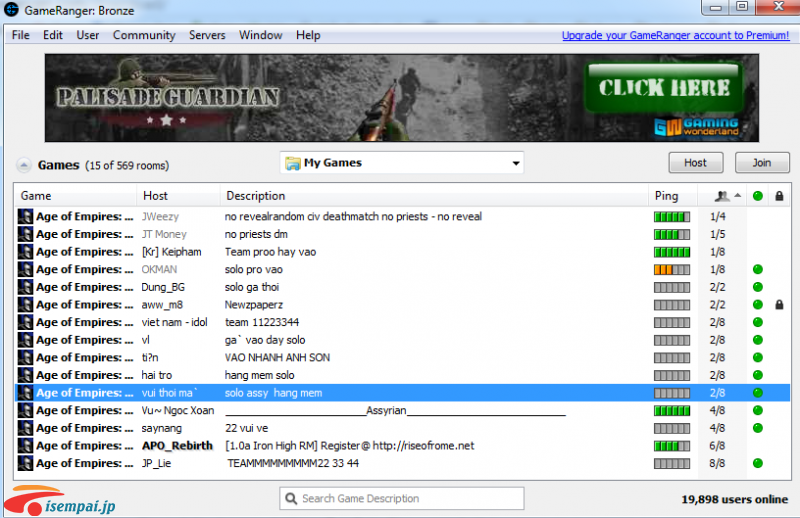The image size is (800, 518).
Task: Open the Community menu
Action: 143,35
